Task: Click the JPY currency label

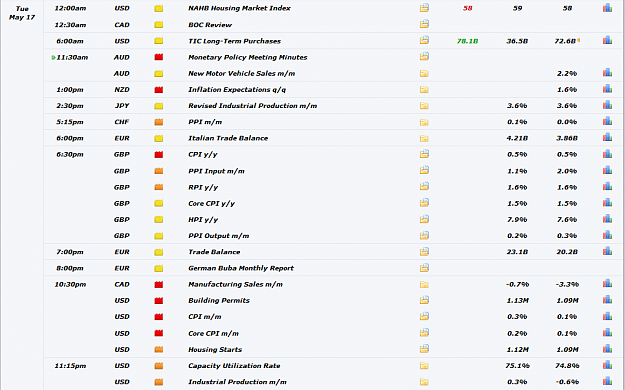Action: tap(122, 106)
